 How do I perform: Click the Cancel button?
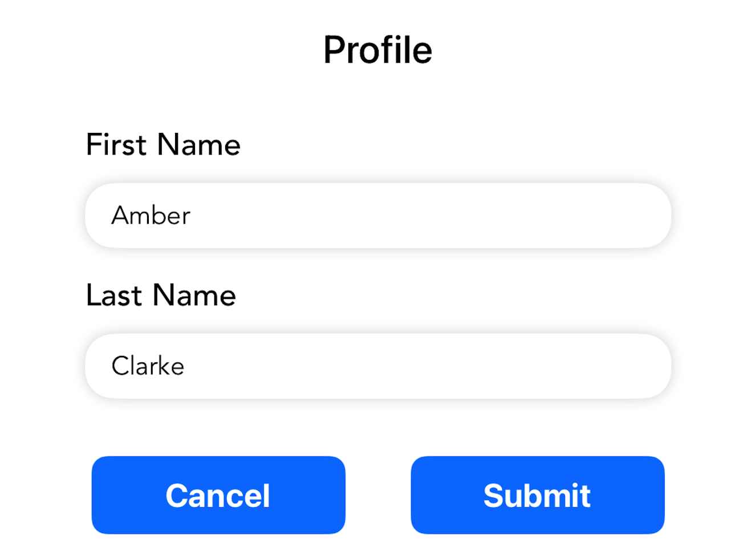(218, 495)
